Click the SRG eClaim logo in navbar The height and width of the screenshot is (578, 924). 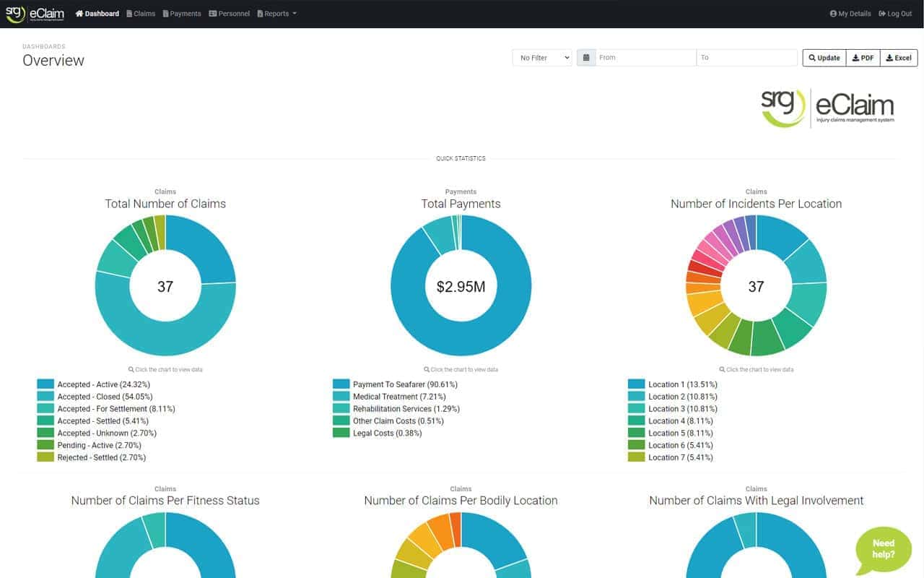point(35,14)
